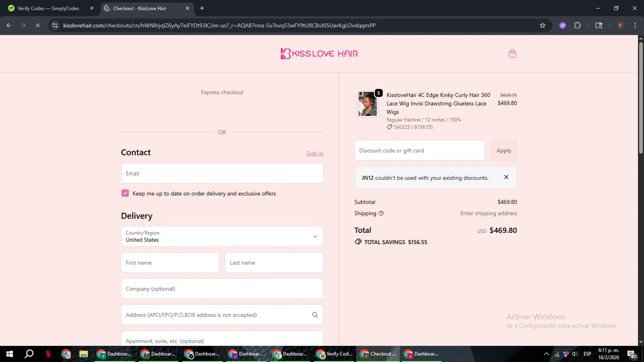The height and width of the screenshot is (362, 644).
Task: Open the notification center icon
Action: [632, 354]
